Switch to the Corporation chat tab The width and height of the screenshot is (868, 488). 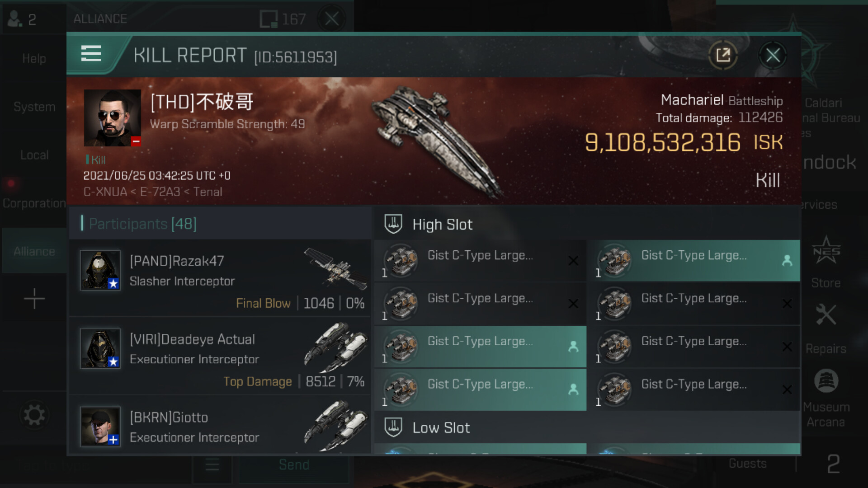[34, 203]
